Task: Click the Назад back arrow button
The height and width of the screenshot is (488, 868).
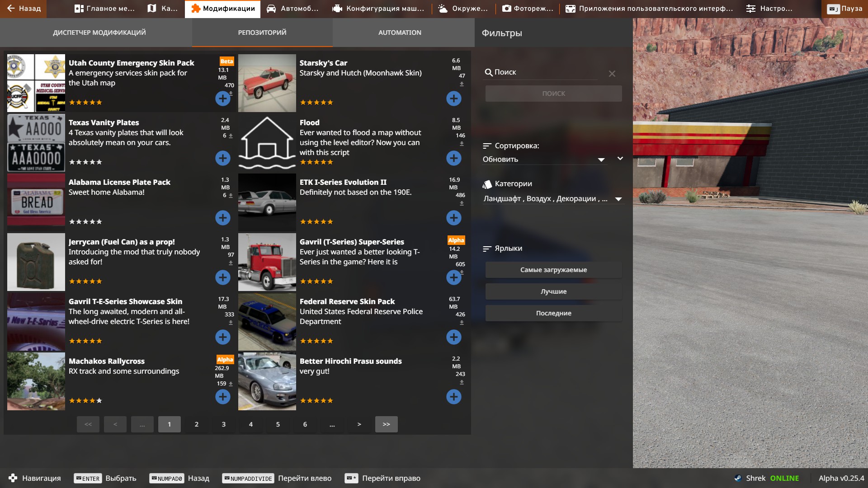Action: click(24, 9)
